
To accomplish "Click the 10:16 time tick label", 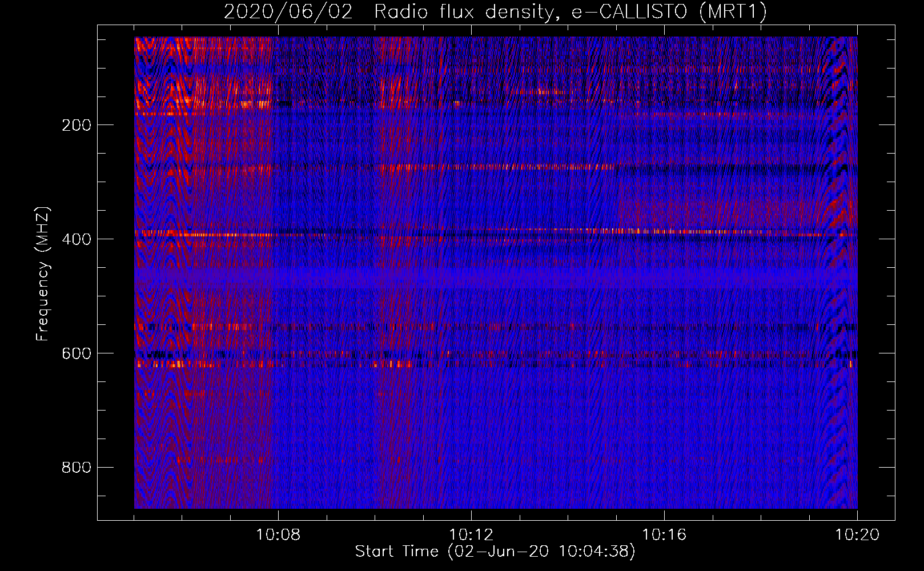I will point(664,535).
